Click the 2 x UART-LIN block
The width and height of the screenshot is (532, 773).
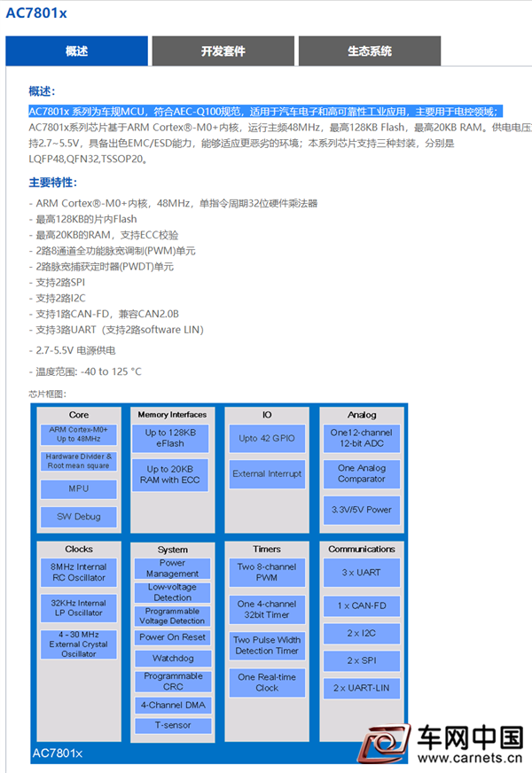coord(362,688)
